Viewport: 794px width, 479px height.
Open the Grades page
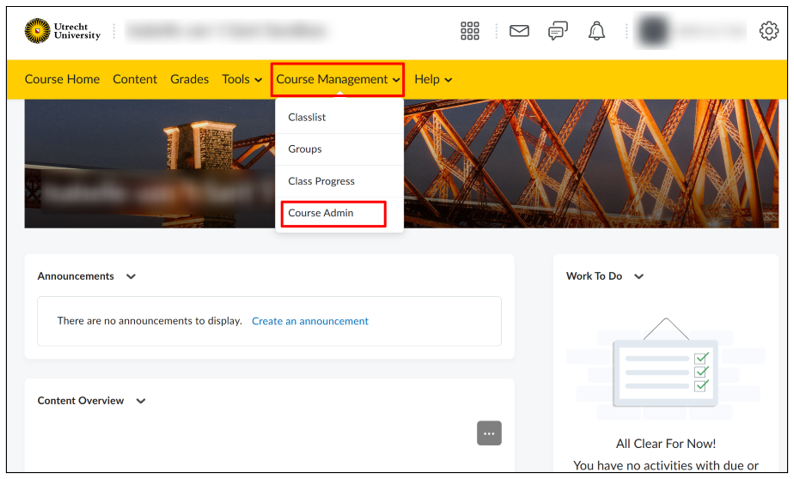click(x=189, y=79)
